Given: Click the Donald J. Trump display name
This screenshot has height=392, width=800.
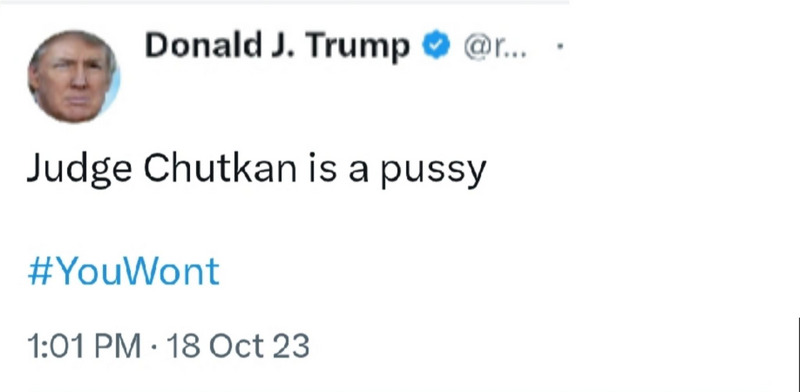Looking at the screenshot, I should pyautogui.click(x=277, y=46).
